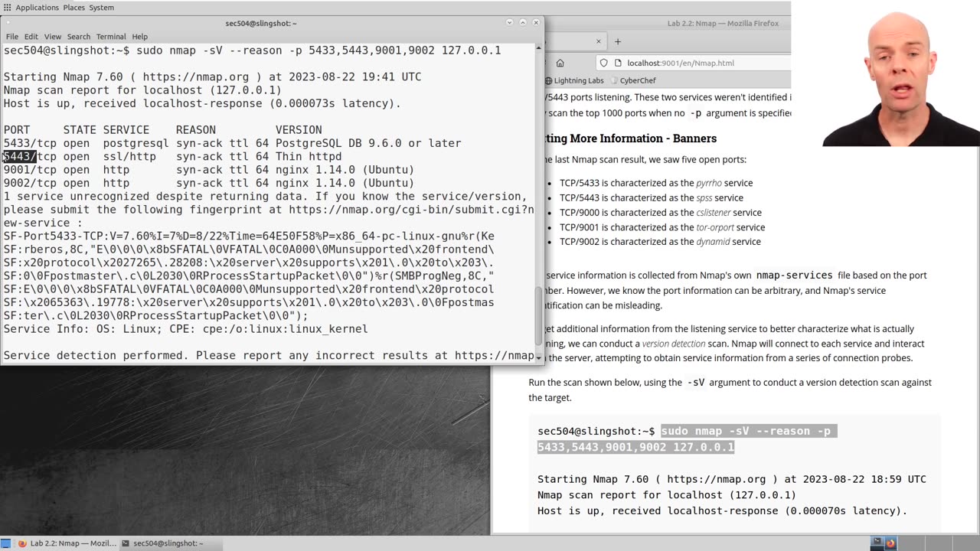Click the '9002/tcp open http' row
The image size is (980, 551).
point(209,183)
